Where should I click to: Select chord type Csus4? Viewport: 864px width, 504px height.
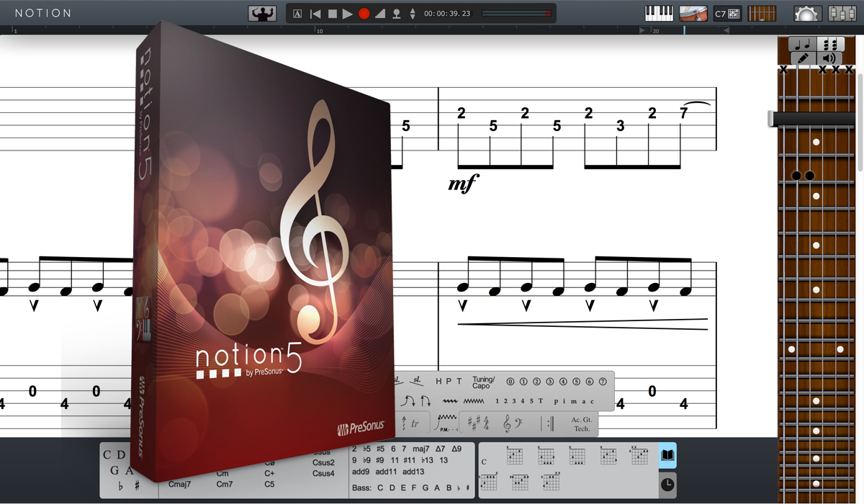[323, 473]
